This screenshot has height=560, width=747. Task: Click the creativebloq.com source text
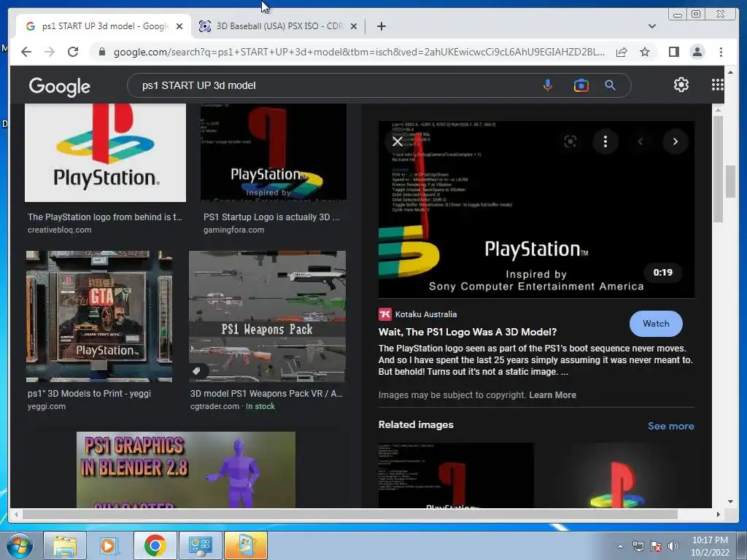click(x=60, y=230)
